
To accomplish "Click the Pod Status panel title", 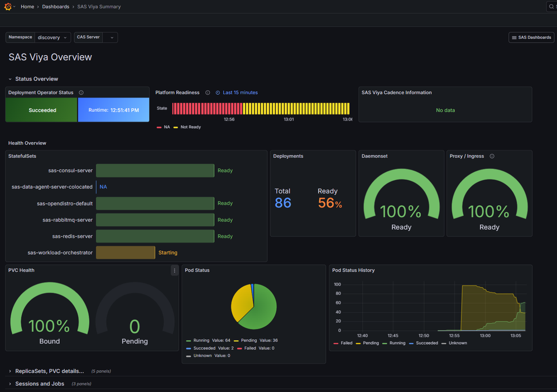I will (197, 270).
